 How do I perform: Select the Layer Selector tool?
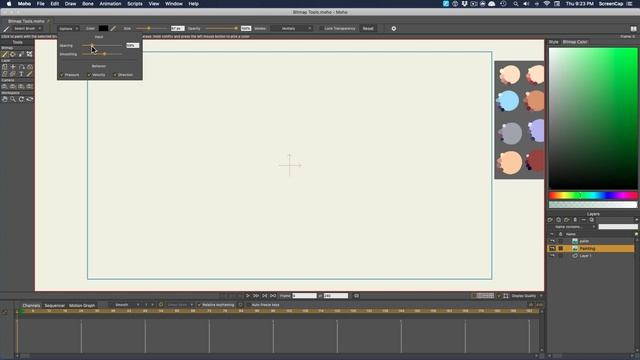point(13,74)
